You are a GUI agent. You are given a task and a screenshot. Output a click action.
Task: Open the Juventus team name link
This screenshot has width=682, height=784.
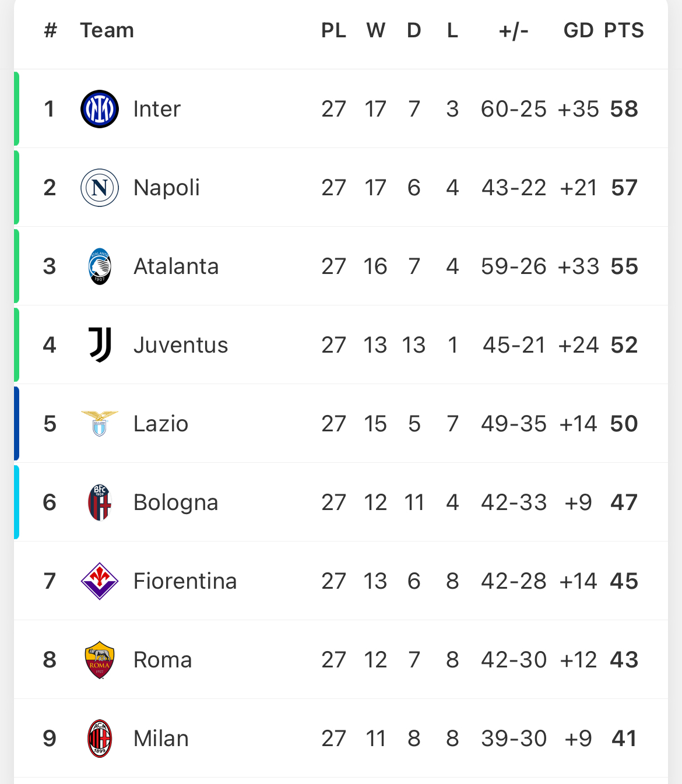(181, 345)
